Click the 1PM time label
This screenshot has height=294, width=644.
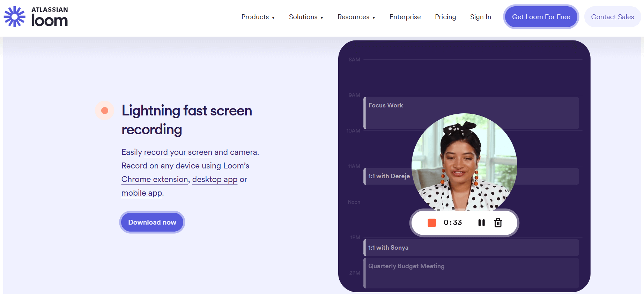pos(355,238)
